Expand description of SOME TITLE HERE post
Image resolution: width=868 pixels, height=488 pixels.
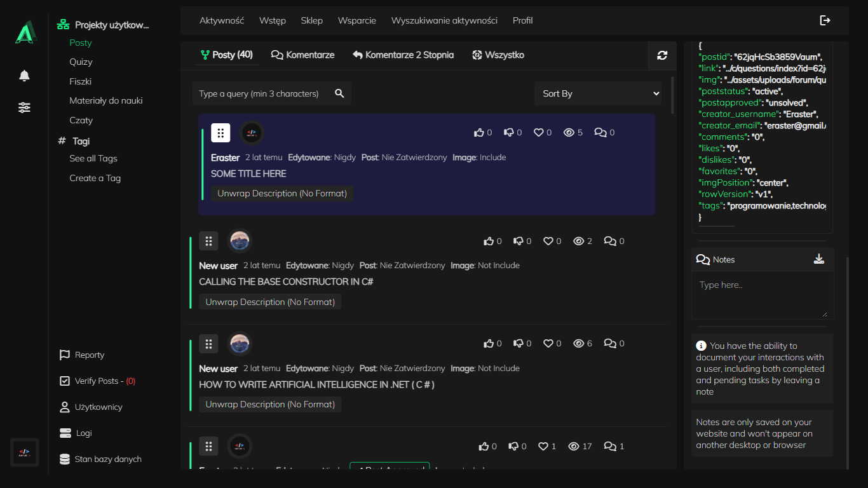pos(282,193)
